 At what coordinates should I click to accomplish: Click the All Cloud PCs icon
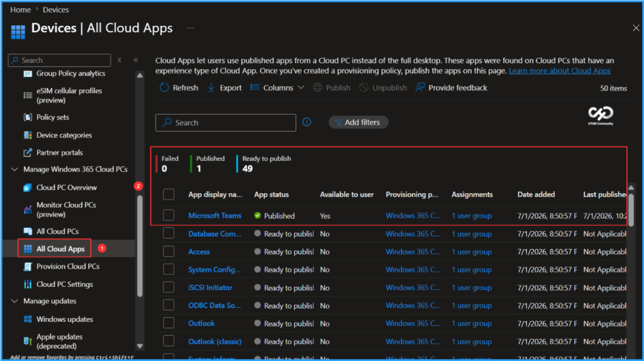[x=28, y=231]
